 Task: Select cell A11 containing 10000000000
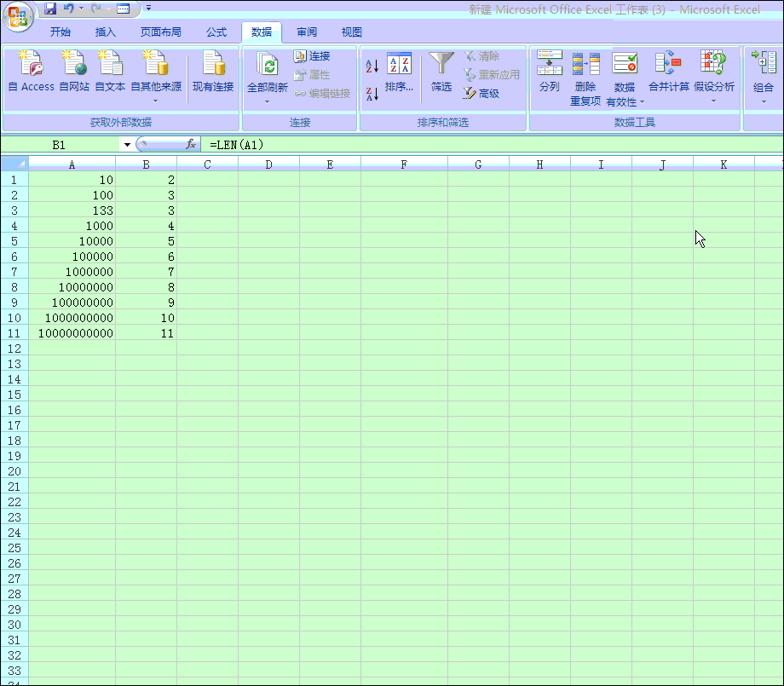(x=72, y=333)
